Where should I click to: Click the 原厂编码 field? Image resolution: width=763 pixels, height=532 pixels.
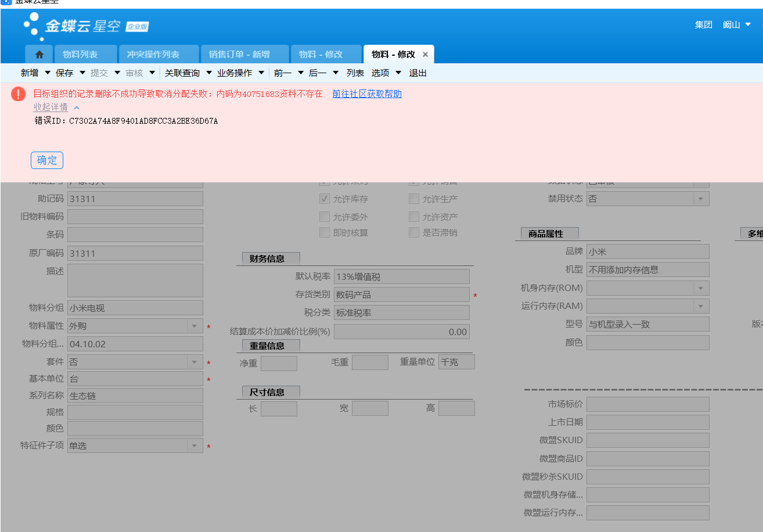pyautogui.click(x=135, y=253)
